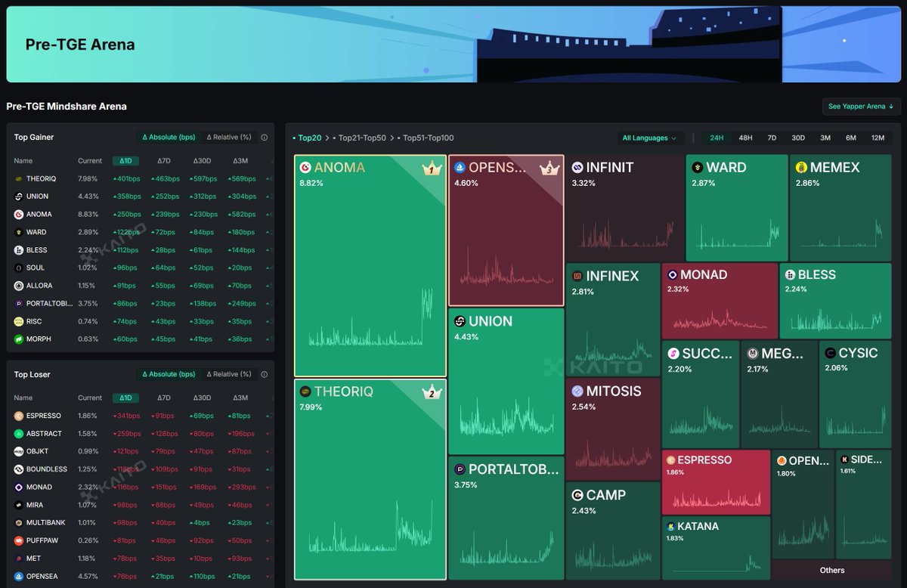Open the RISC row in Top Gainer

(141, 321)
